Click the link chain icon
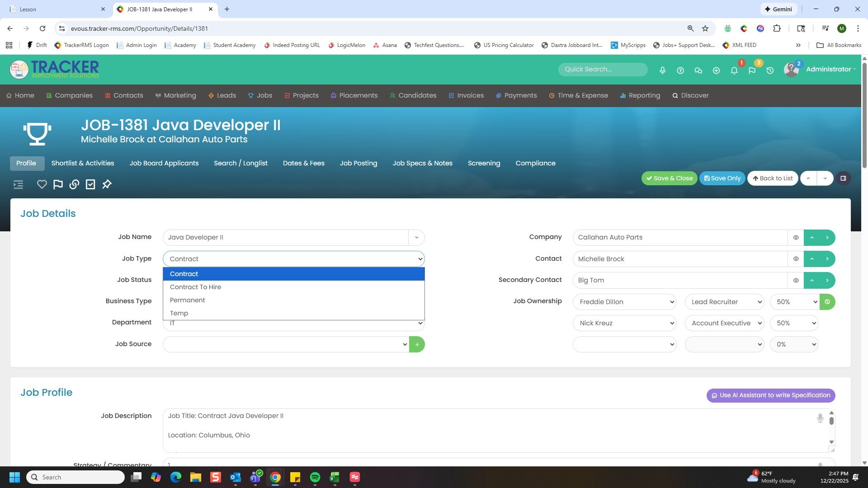The image size is (868, 488). click(x=74, y=184)
